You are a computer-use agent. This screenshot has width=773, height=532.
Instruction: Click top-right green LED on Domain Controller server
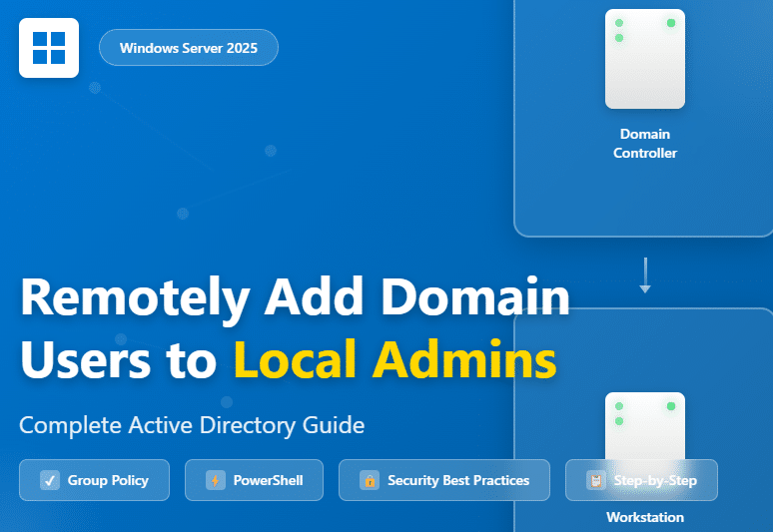[x=671, y=23]
